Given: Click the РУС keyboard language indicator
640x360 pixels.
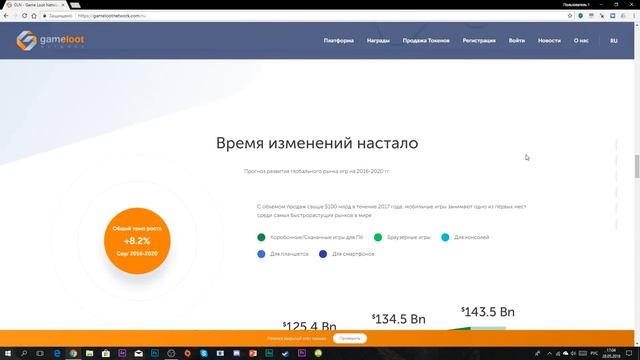Looking at the screenshot, I should pyautogui.click(x=594, y=353).
